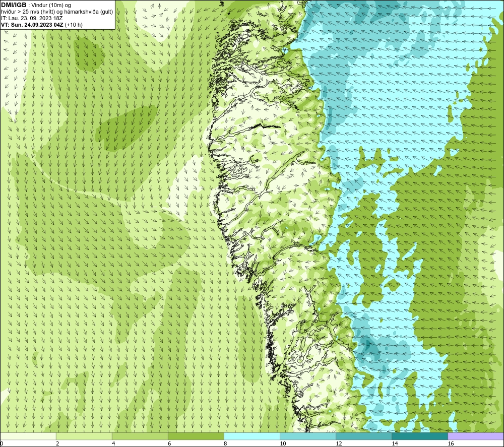This screenshot has height=447, width=504.
Task: Click the 12–14 m/s teal legend swatch
Action: point(364,436)
